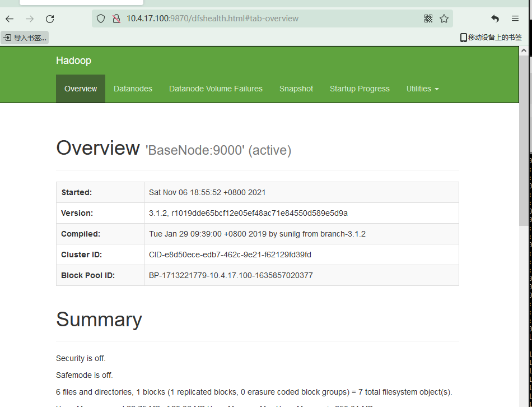Click the insecure connection lock icon
Image resolution: width=532 pixels, height=407 pixels.
point(116,18)
